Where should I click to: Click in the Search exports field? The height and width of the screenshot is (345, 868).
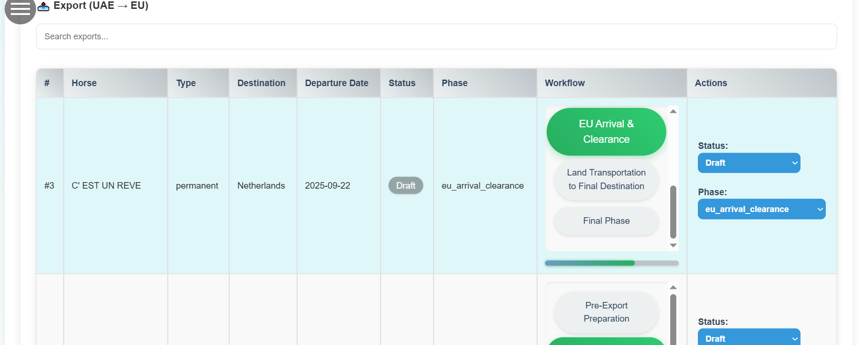[x=436, y=37]
